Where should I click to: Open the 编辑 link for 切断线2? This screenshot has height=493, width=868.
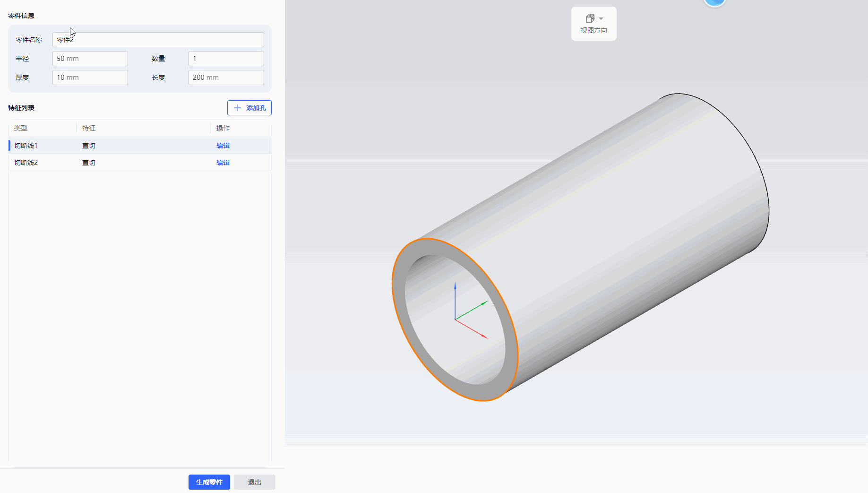point(223,163)
